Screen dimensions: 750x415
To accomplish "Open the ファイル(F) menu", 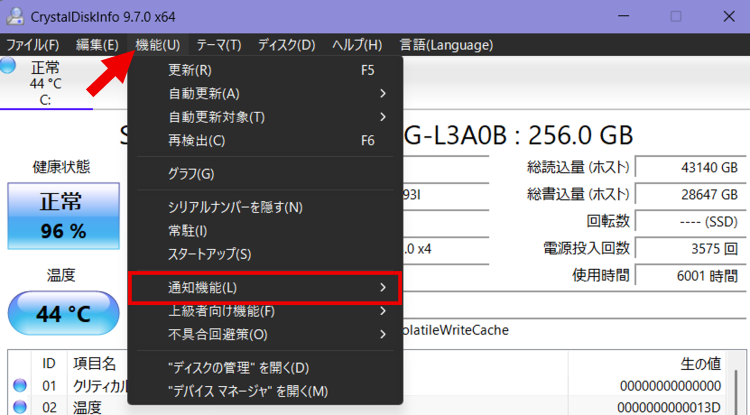I will pyautogui.click(x=33, y=45).
